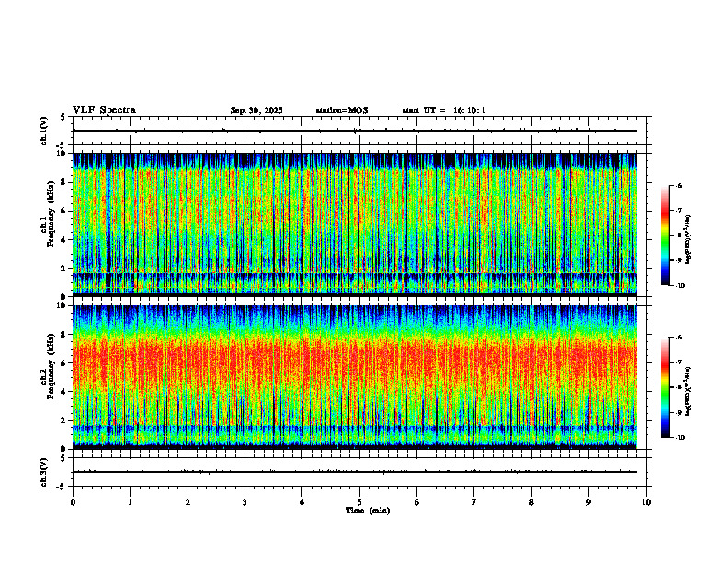Image resolution: width=728 pixels, height=563 pixels.
Task: Click time axis tick label "9"
Action: pyautogui.click(x=588, y=502)
